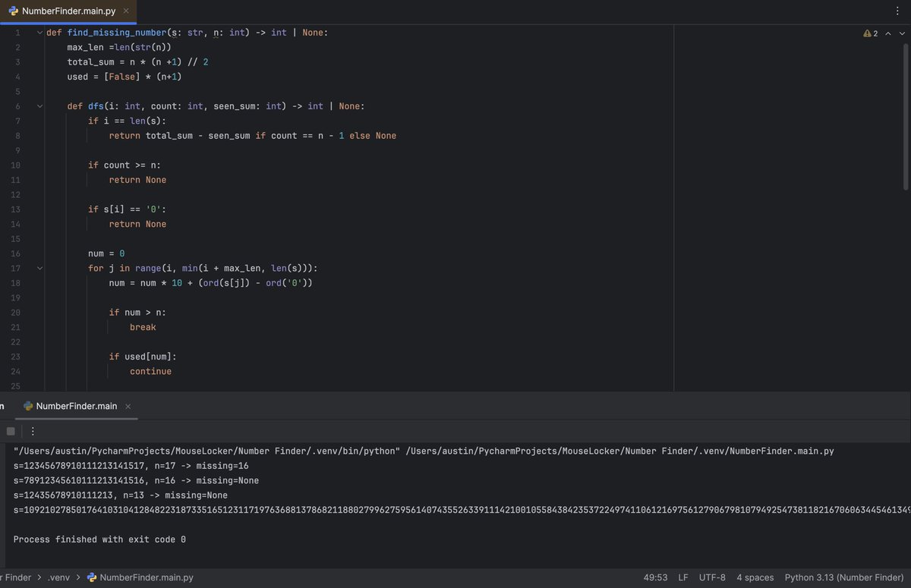Screen dimensions: 911x588
Task: Click the long s=10921027... console output line
Action: tap(462, 510)
